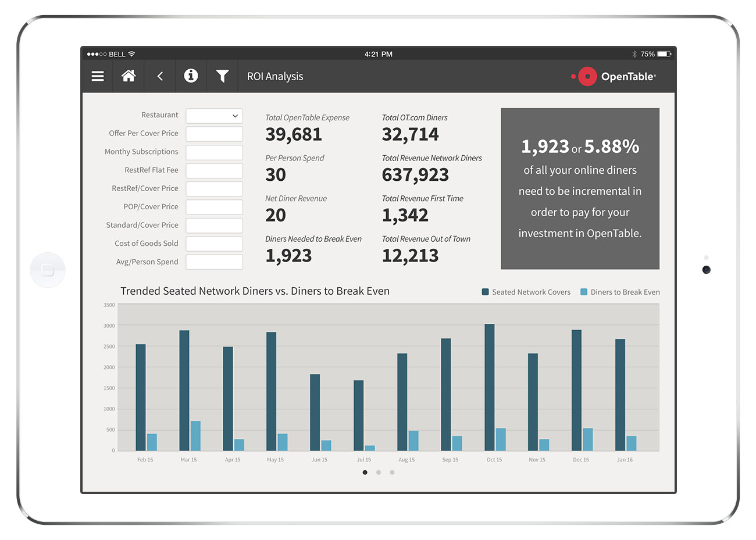Click the Jan 16 axis label
The image size is (756, 540).
625,460
